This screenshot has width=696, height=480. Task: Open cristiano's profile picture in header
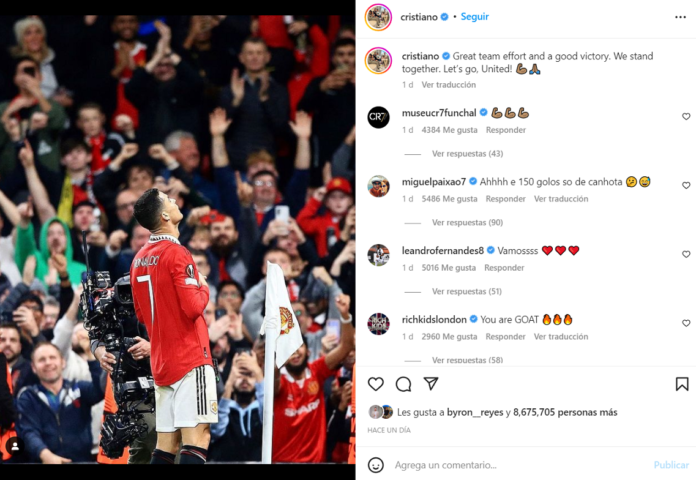click(378, 17)
